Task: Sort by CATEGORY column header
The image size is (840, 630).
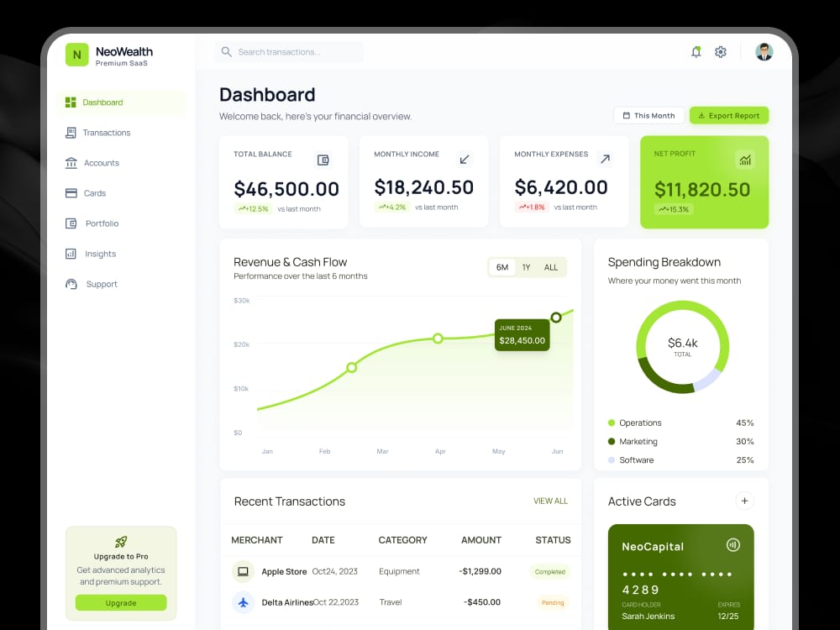Action: click(403, 540)
